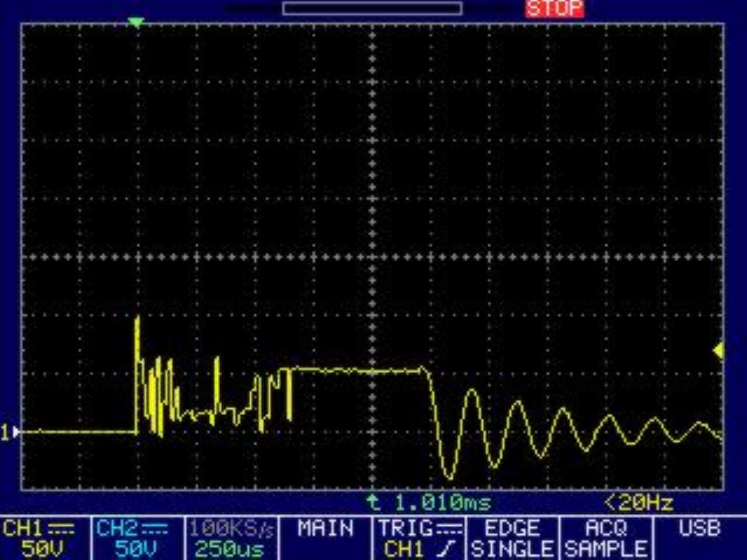Toggle the red STOP run state indicator

[554, 8]
